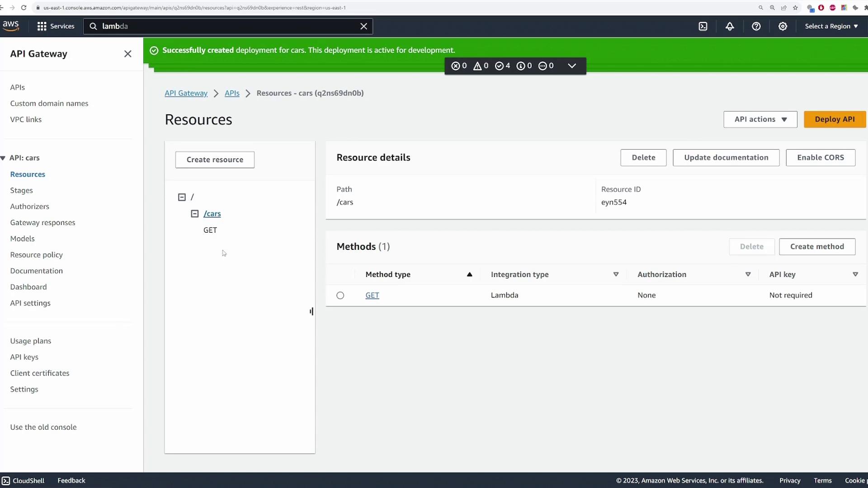Screen dimensions: 868x488
Task: Click the Enable CORS button
Action: (821, 158)
